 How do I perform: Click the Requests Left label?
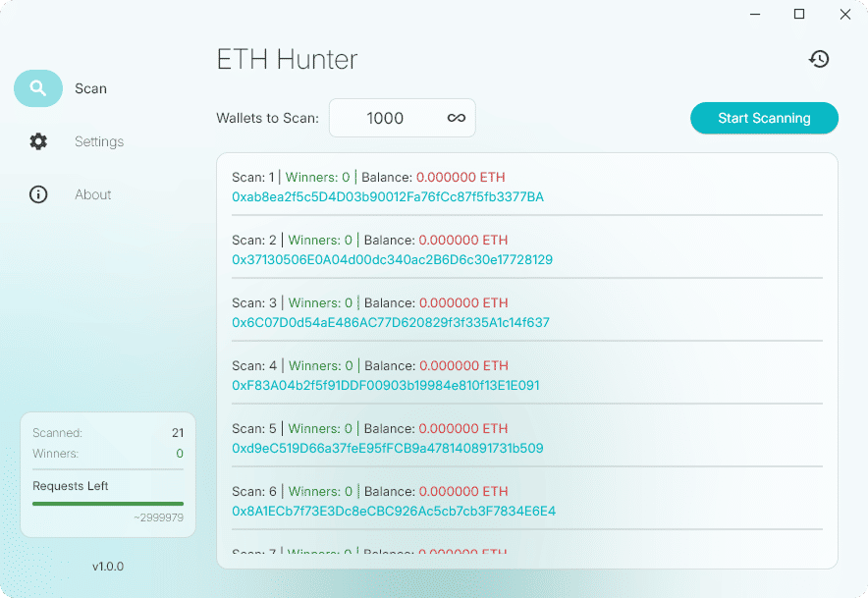[71, 486]
